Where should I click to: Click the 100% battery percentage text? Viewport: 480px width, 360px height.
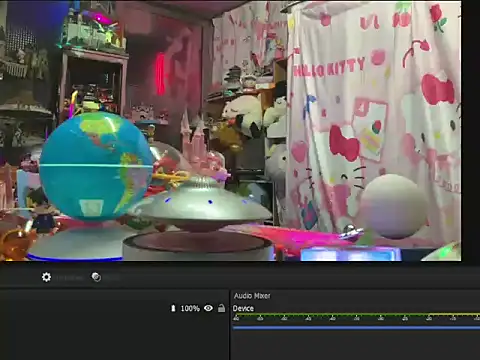[190, 308]
